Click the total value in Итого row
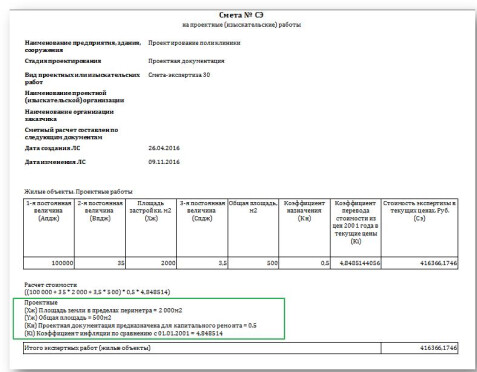Image resolution: width=477 pixels, height=372 pixels. click(439, 348)
